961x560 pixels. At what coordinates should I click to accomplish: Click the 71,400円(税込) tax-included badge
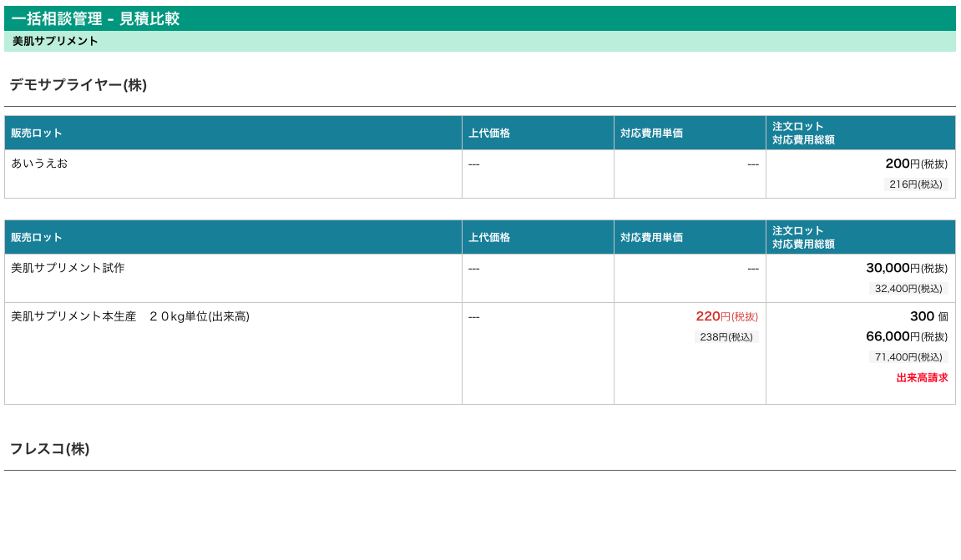pos(908,357)
